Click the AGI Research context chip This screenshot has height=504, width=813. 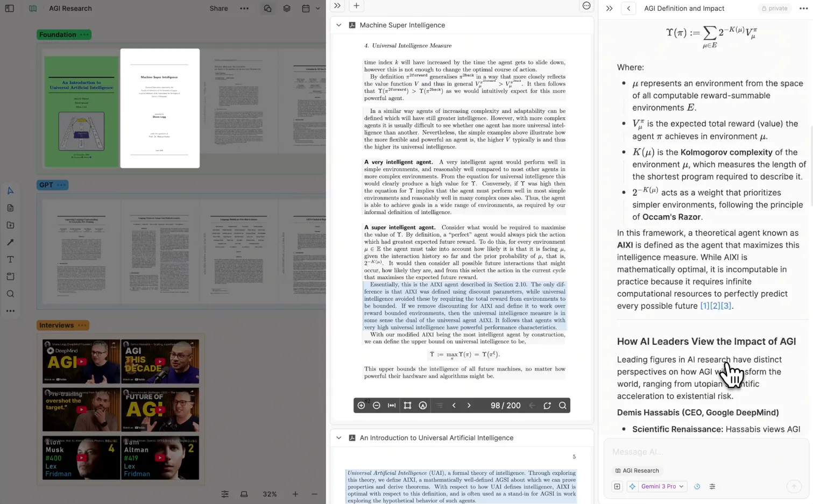637,471
